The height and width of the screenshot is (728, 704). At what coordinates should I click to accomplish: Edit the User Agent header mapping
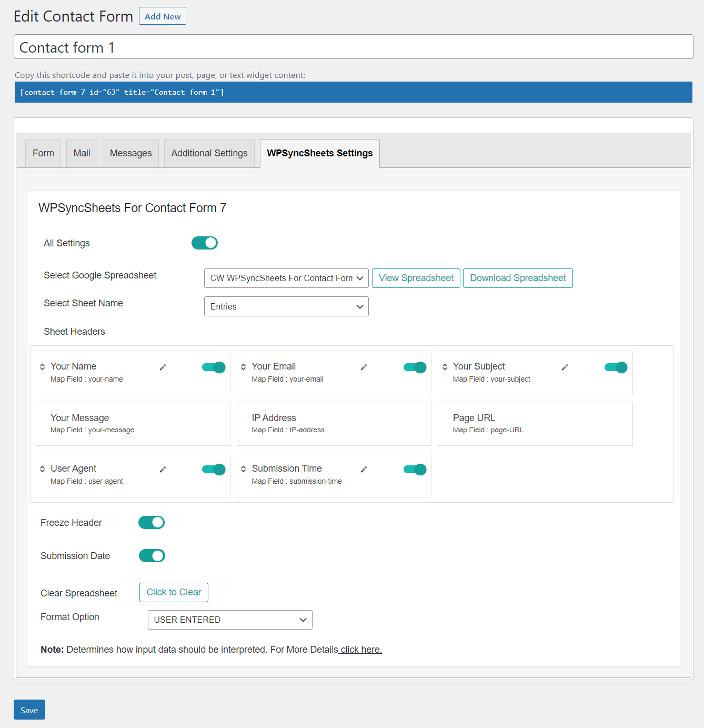point(163,469)
